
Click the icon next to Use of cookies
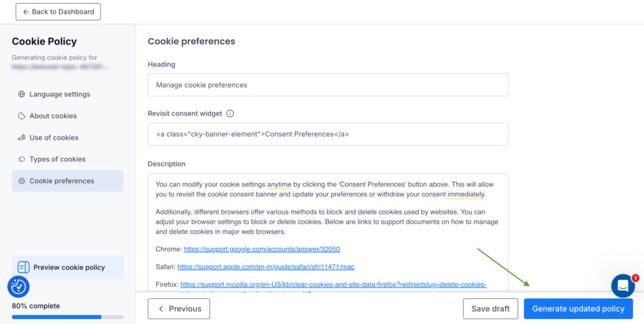coord(21,138)
